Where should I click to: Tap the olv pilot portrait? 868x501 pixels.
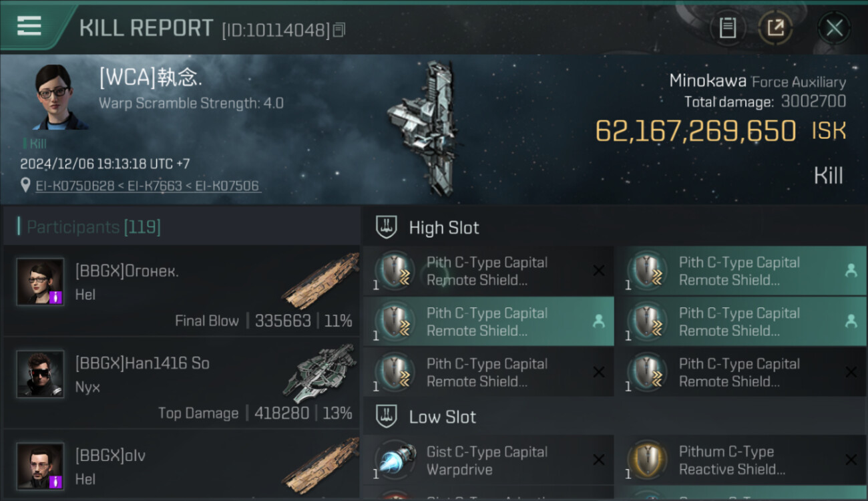click(40, 466)
